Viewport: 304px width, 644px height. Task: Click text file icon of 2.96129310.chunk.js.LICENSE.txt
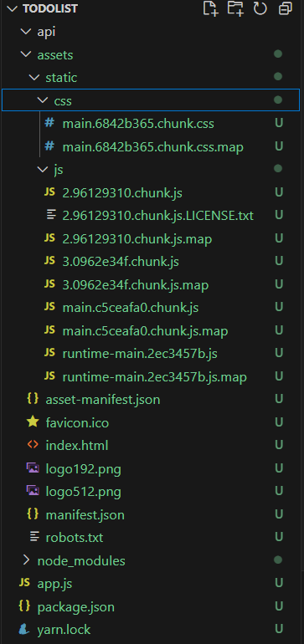pyautogui.click(x=51, y=215)
